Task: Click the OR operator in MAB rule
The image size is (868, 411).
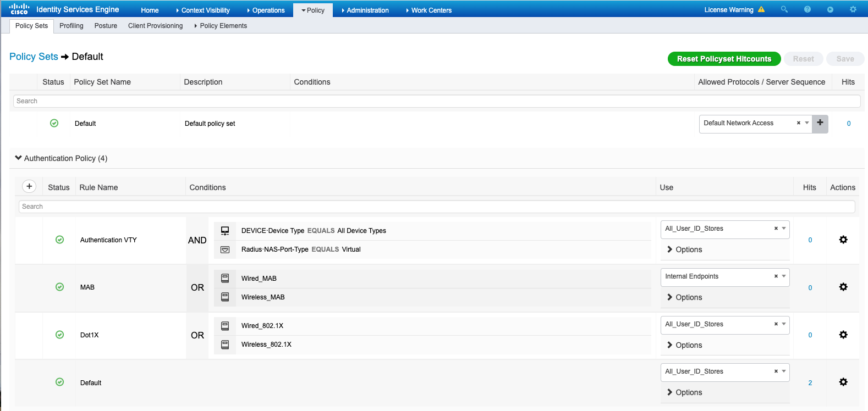Action: coord(197,287)
